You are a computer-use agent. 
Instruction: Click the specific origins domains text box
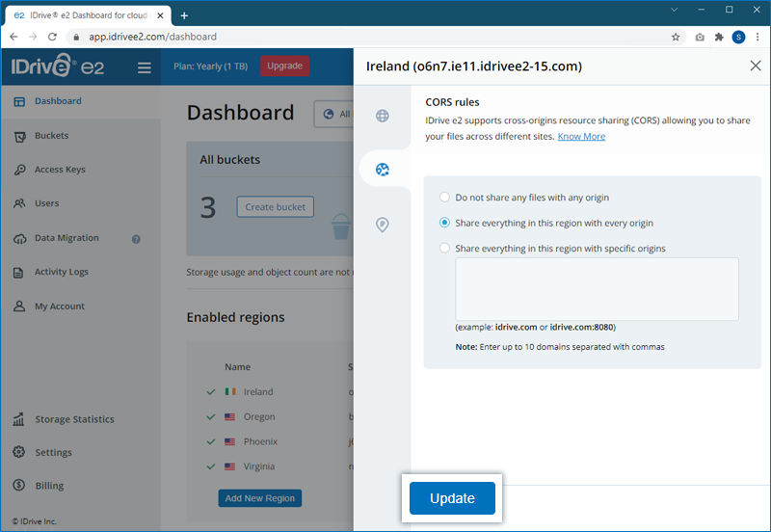pos(597,289)
